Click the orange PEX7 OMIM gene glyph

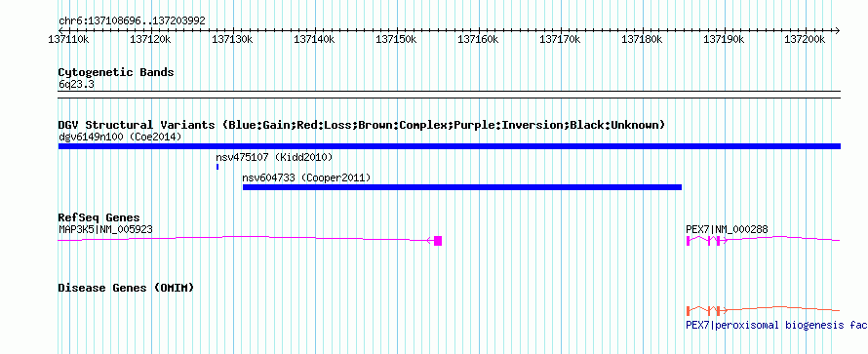[x=764, y=310]
